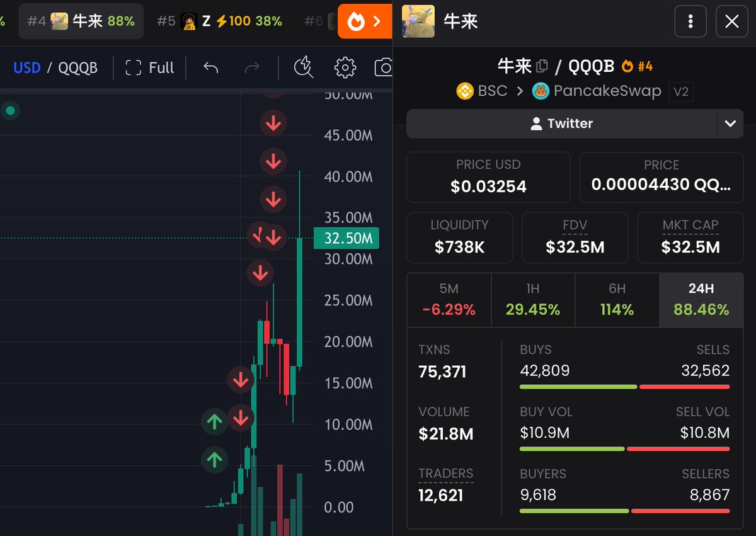The height and width of the screenshot is (536, 756).
Task: Click the fire #4 trending rank badge
Action: pyautogui.click(x=637, y=66)
